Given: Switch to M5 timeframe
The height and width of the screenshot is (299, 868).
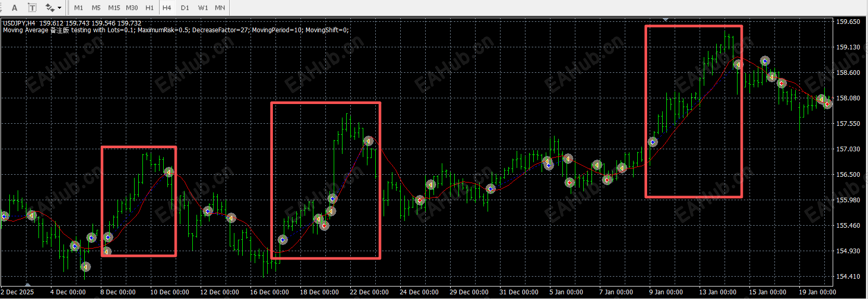Looking at the screenshot, I should point(96,8).
